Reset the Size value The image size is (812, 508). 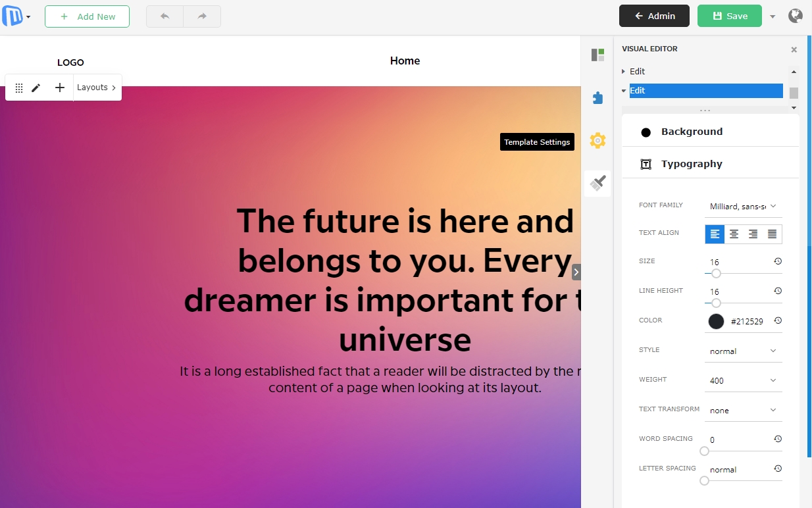point(778,261)
